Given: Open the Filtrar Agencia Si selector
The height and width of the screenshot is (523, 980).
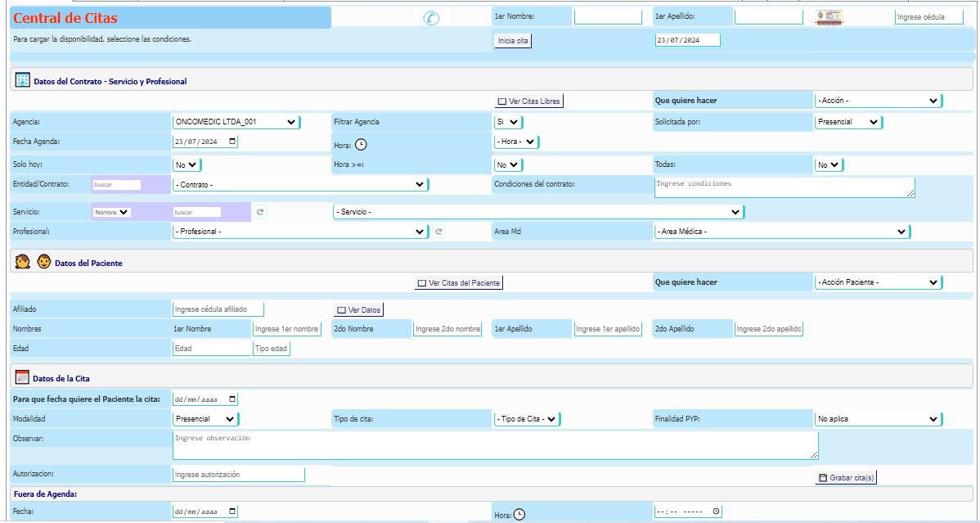Looking at the screenshot, I should (x=508, y=122).
